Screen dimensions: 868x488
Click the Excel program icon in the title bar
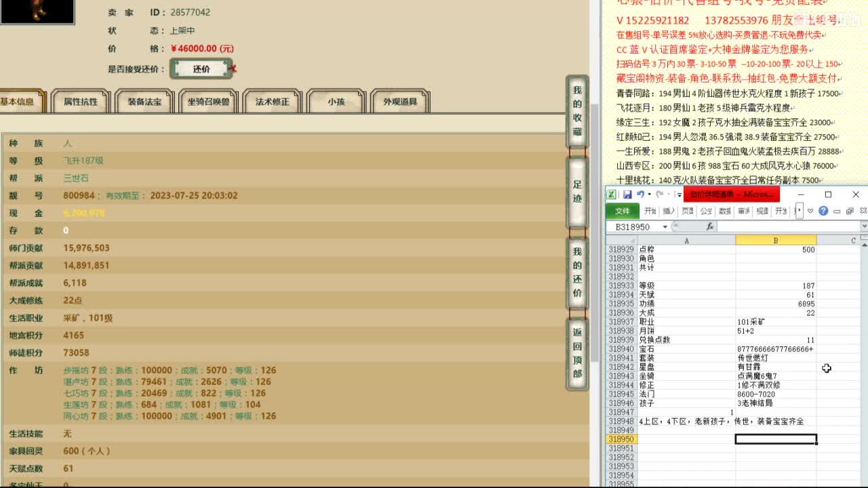(x=611, y=193)
